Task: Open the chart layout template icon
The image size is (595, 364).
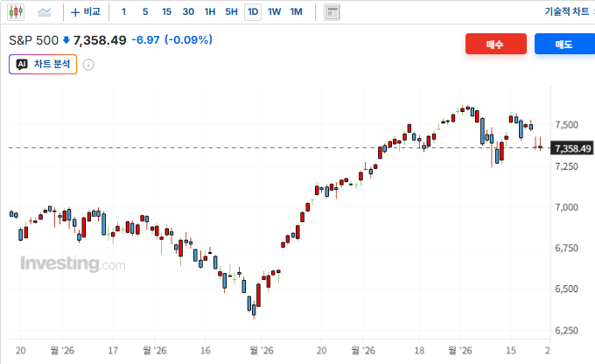Action: (332, 12)
